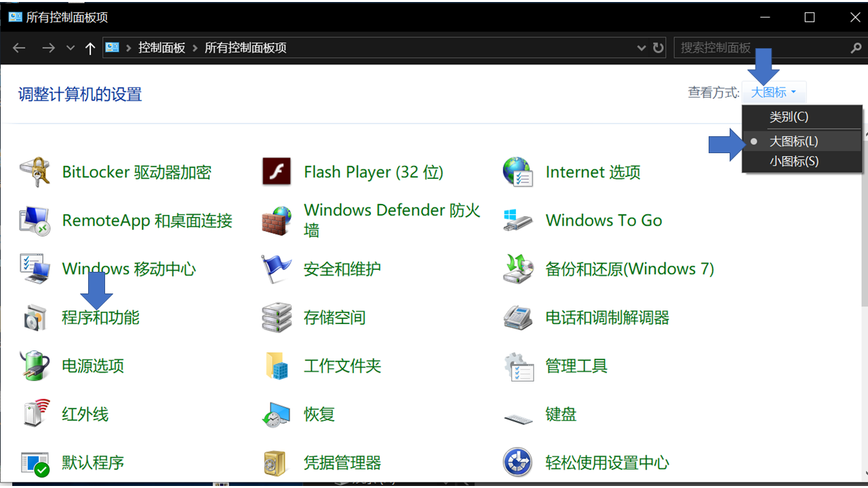Click the Flash Player (32 位) icon

276,172
